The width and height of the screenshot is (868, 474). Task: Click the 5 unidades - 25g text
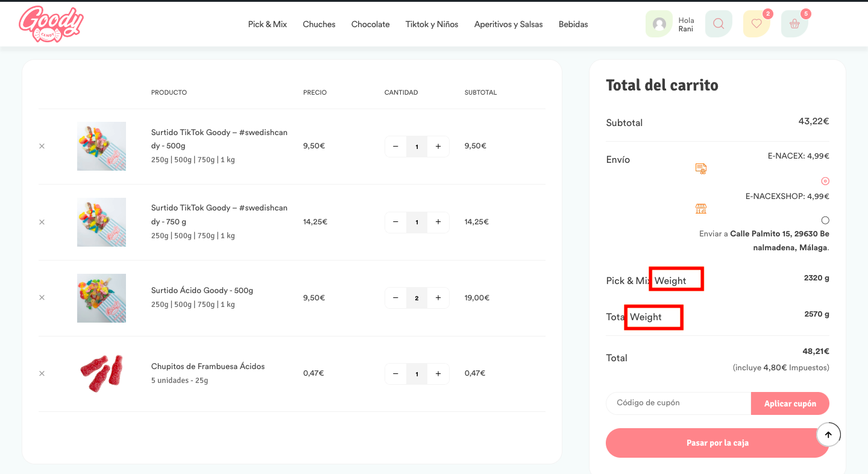click(x=180, y=381)
